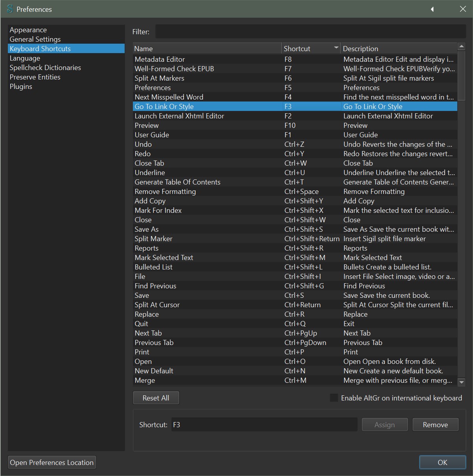Click into the Filter text field
Image resolution: width=473 pixels, height=476 pixels.
tap(310, 32)
